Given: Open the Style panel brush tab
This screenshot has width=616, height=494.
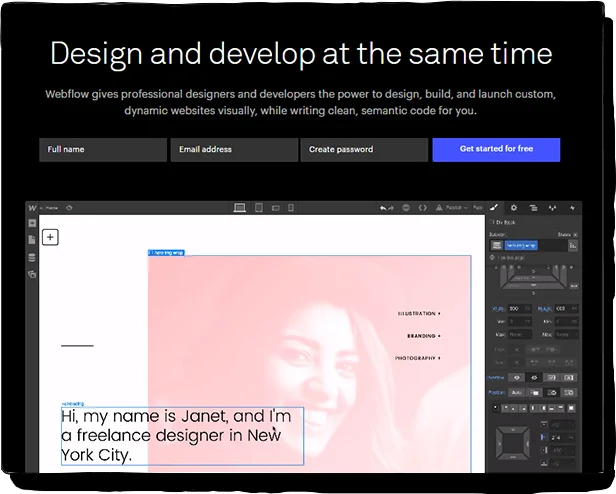Looking at the screenshot, I should tap(494, 208).
